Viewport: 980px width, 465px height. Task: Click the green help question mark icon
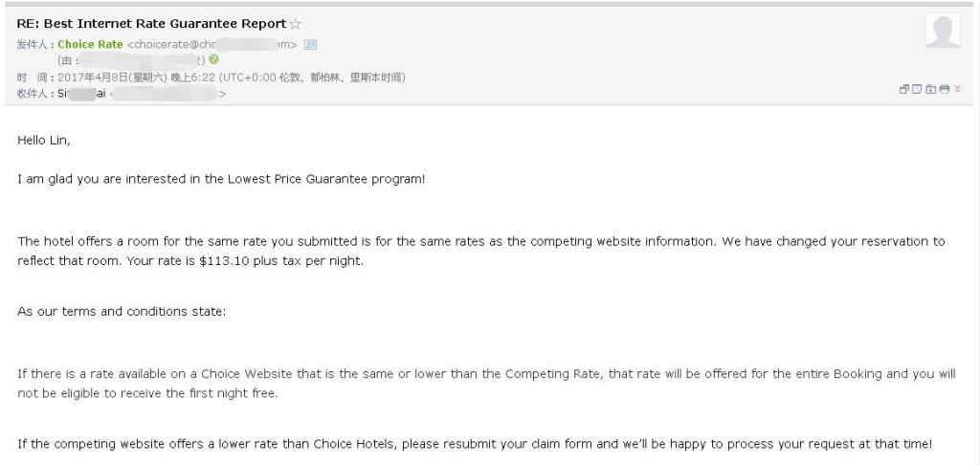point(214,59)
